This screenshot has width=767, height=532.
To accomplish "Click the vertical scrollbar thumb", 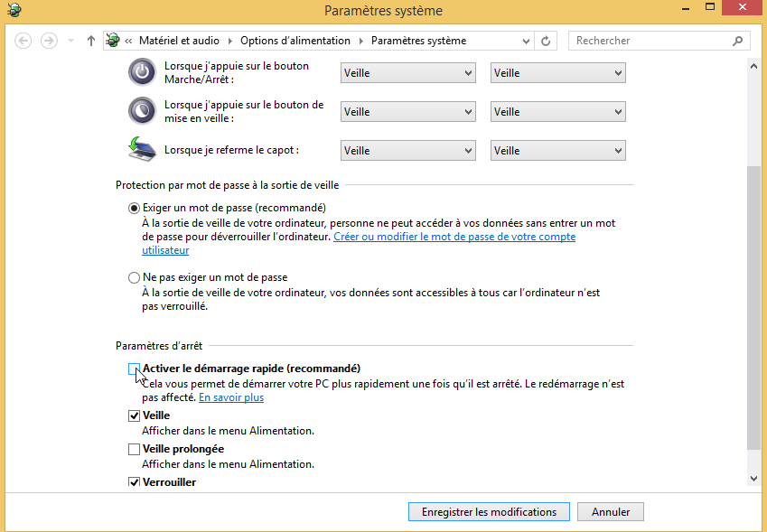I will [753, 308].
